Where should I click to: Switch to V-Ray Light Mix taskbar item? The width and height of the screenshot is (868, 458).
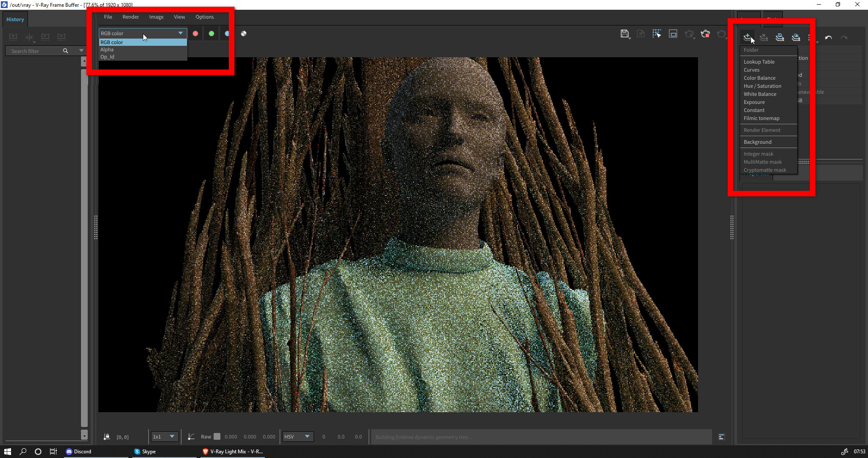coord(233,452)
